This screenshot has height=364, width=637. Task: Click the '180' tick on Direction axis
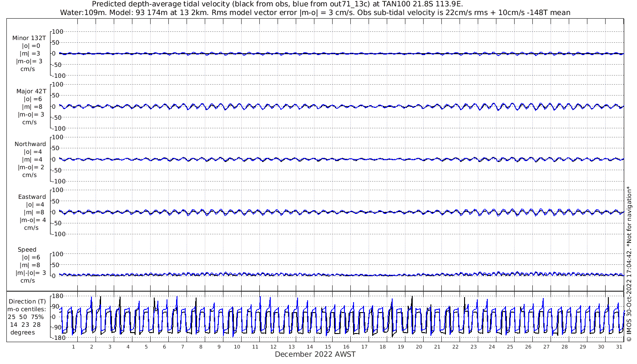(57, 296)
